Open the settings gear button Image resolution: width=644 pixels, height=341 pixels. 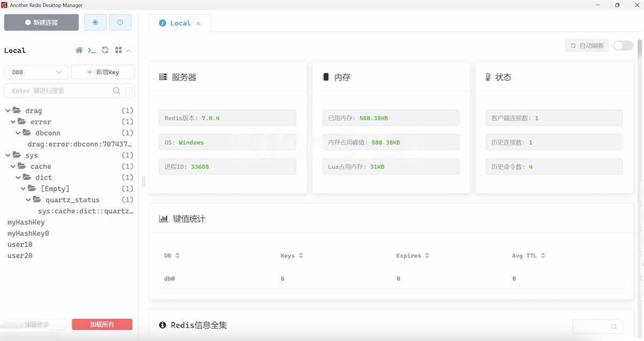(x=95, y=23)
